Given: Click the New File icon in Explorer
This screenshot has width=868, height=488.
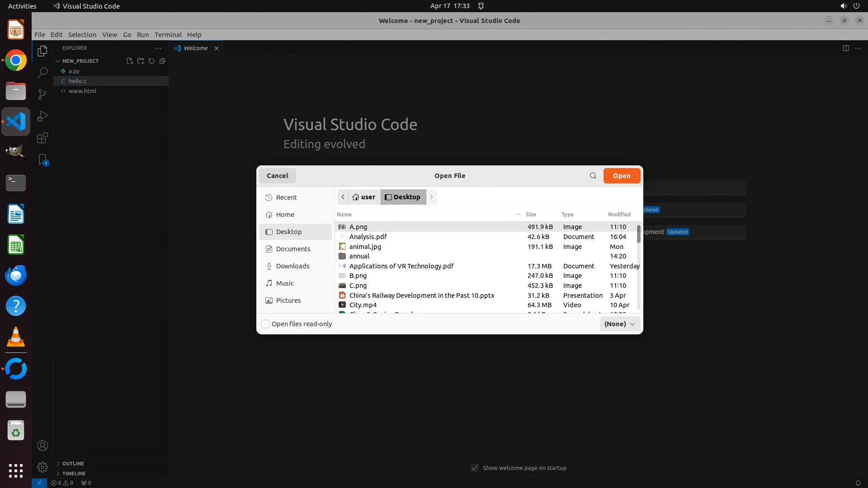Looking at the screenshot, I should pos(130,61).
